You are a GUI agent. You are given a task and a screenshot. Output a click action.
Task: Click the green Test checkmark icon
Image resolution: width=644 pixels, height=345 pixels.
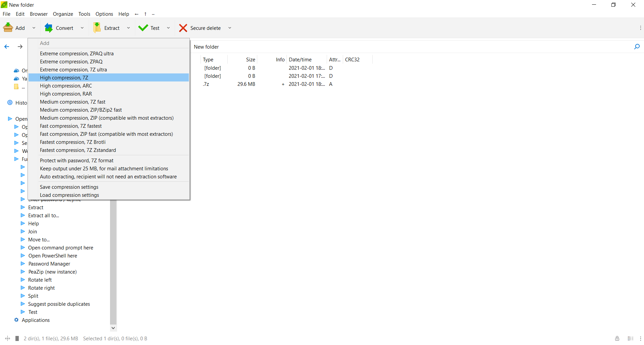pos(143,28)
